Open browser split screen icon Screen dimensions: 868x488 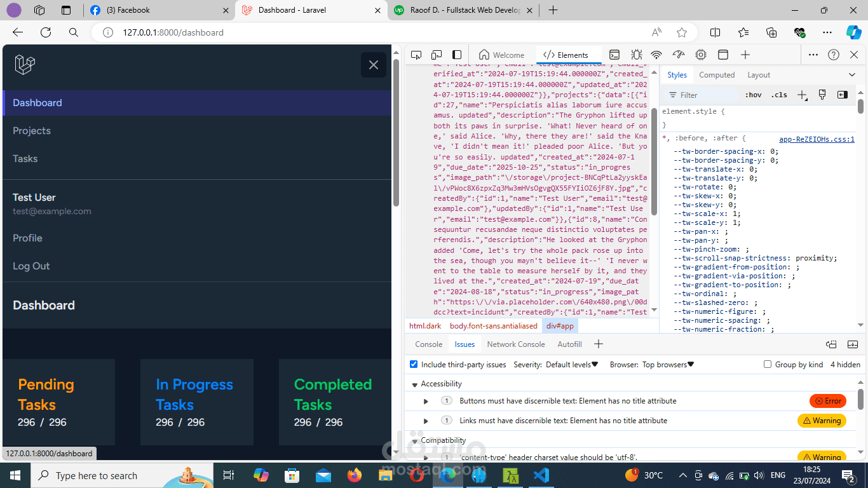tap(715, 32)
